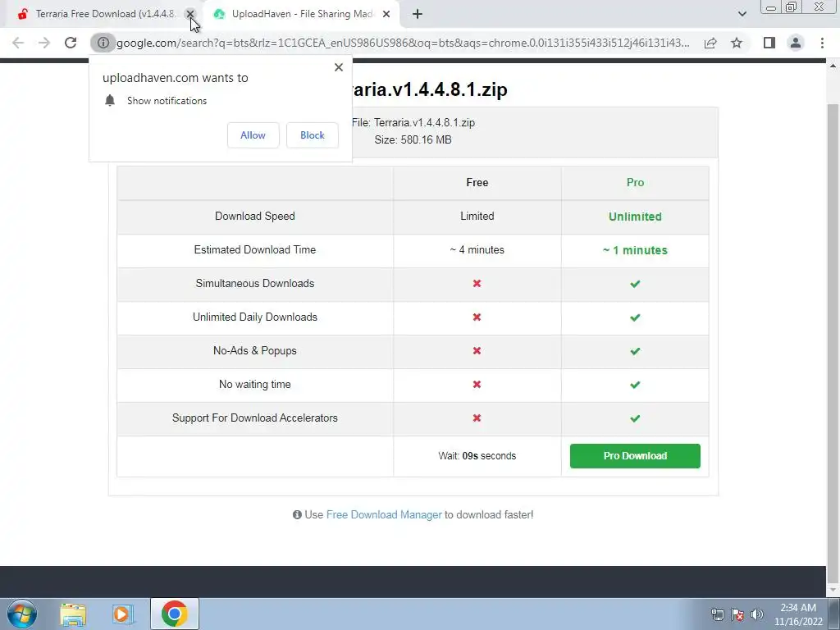View site information icon in address bar
Viewport: 840px width, 630px height.
pos(103,43)
